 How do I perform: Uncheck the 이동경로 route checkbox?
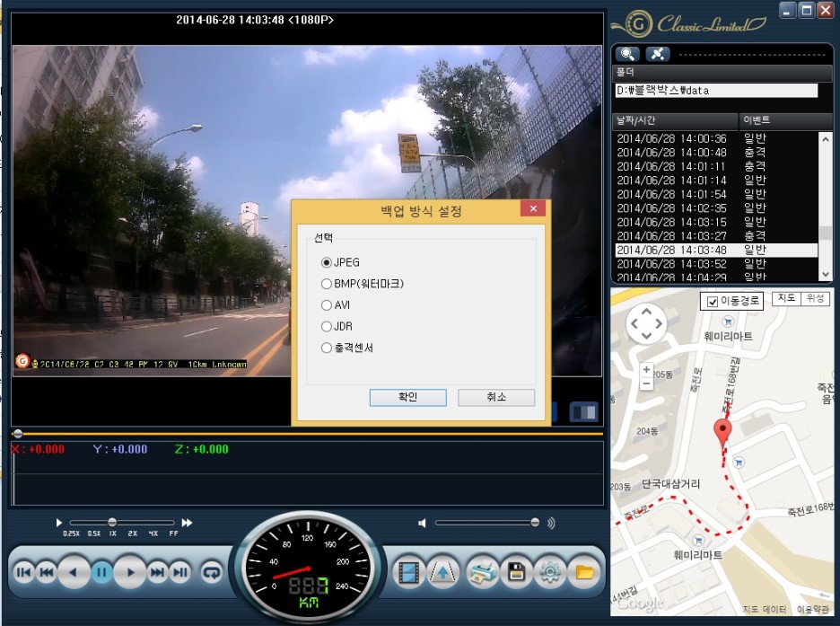(x=713, y=302)
